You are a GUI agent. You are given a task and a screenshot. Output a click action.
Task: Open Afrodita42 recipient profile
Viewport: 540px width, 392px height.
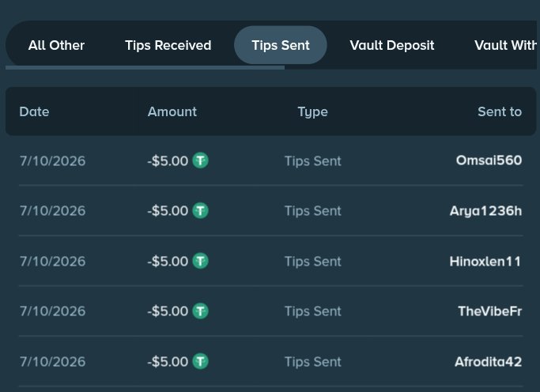489,362
